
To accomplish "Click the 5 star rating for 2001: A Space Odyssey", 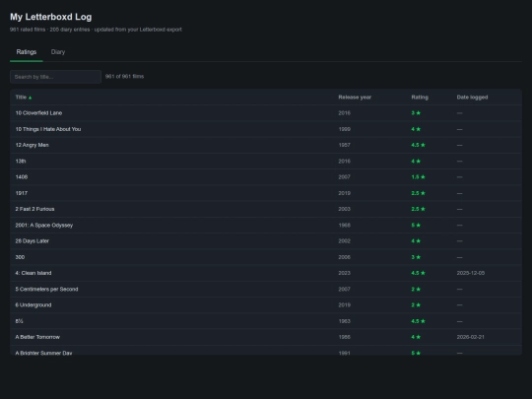I will tap(416, 225).
